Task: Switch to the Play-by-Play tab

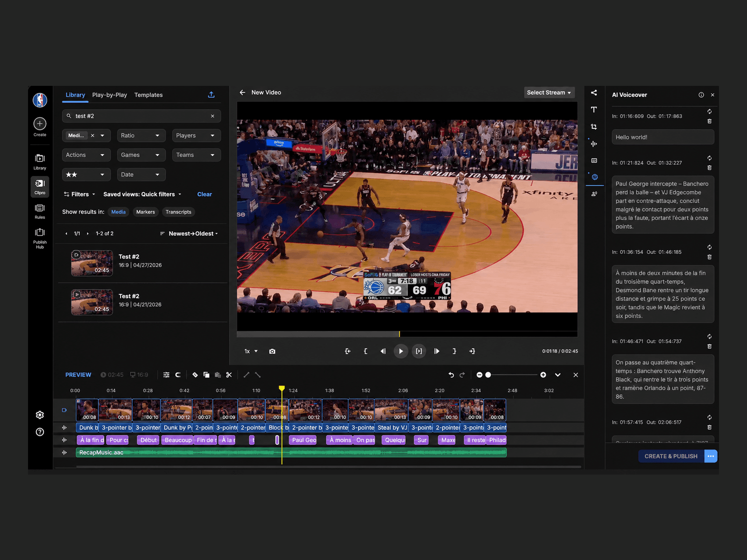Action: [109, 95]
